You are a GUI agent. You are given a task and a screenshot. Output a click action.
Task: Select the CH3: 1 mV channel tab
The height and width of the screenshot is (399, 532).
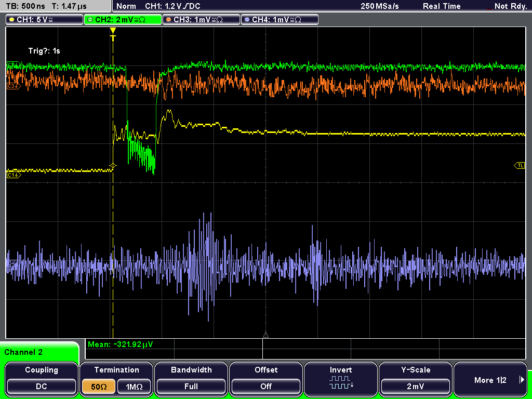coord(201,19)
